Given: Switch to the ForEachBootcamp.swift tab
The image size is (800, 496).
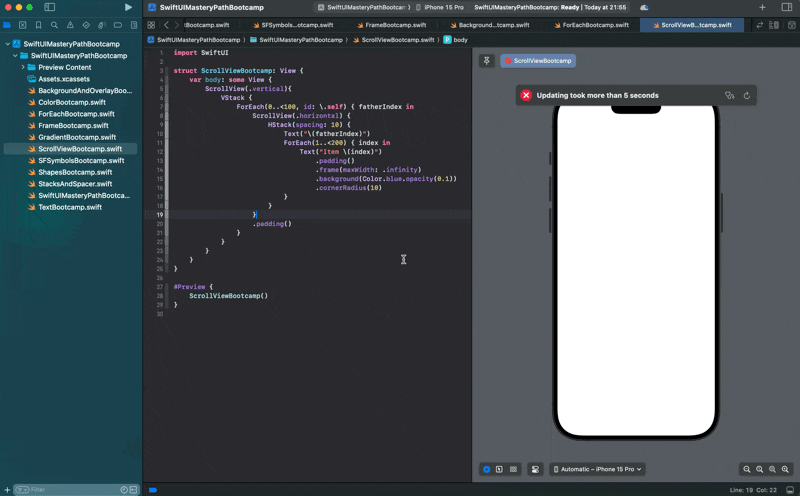Looking at the screenshot, I should (591, 25).
